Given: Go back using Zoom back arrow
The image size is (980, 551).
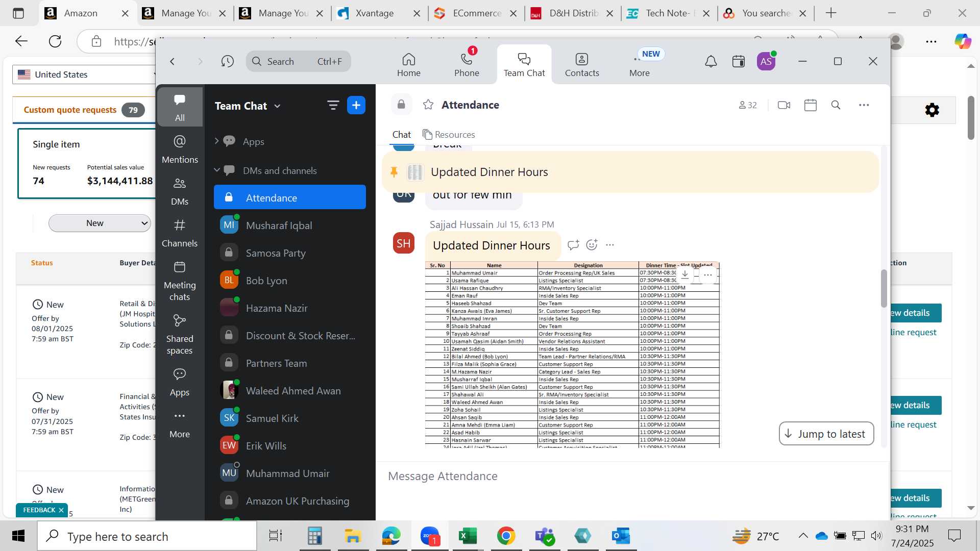Looking at the screenshot, I should [173, 61].
